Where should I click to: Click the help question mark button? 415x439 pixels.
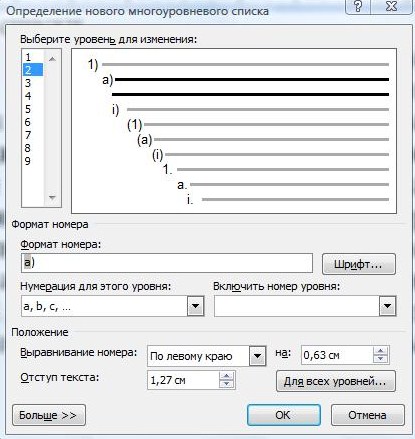359,6
